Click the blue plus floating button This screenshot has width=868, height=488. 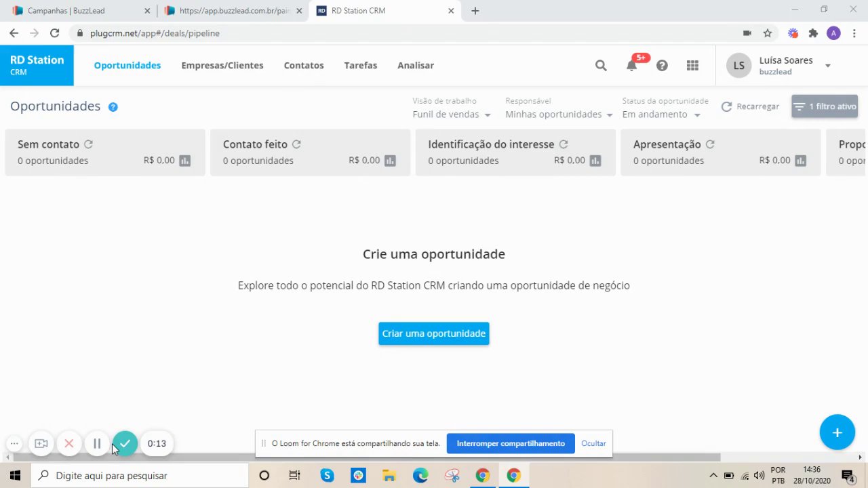click(837, 432)
